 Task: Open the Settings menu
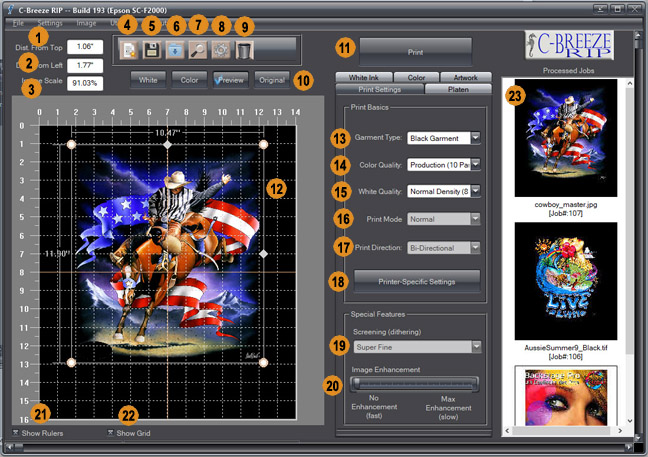click(x=50, y=23)
